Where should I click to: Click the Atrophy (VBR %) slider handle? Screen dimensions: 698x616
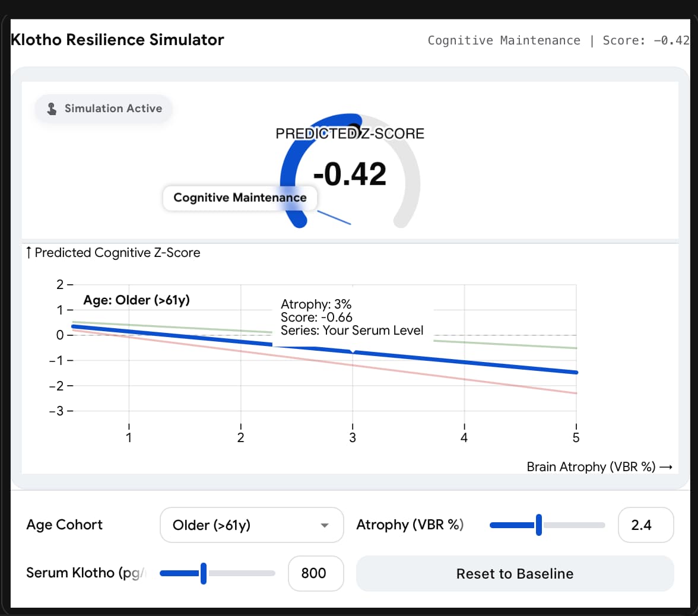pyautogui.click(x=539, y=525)
